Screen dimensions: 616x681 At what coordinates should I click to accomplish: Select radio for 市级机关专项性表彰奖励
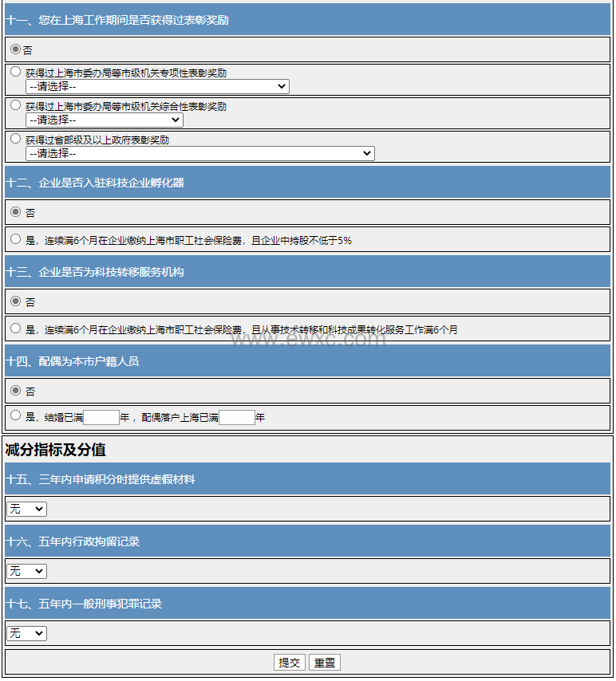pyautogui.click(x=15, y=72)
